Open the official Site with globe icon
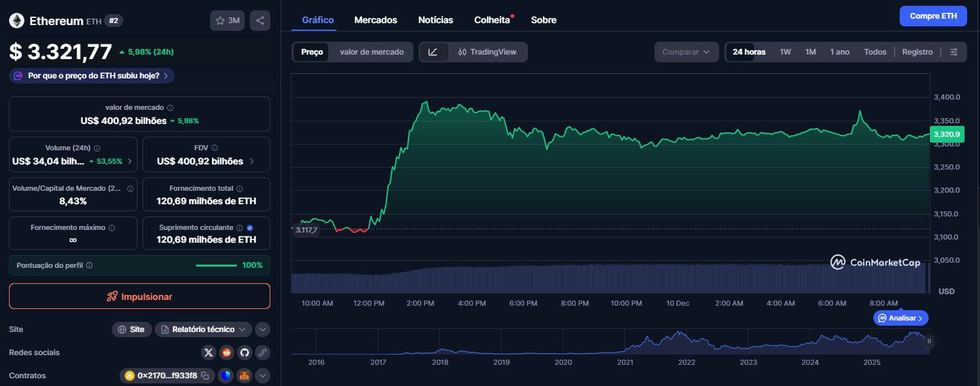The image size is (980, 386). (132, 329)
